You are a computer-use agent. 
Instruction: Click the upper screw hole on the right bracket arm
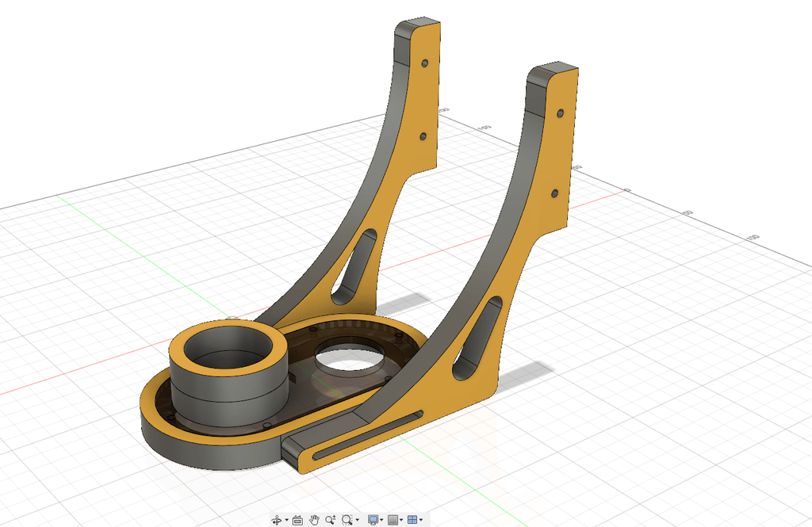[561, 113]
